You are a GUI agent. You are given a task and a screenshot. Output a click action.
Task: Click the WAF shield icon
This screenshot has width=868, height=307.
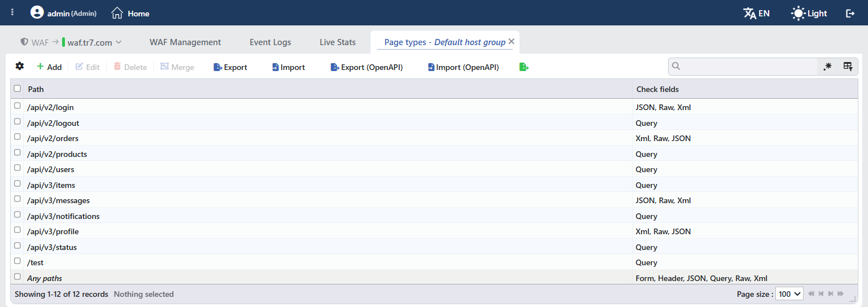click(x=24, y=42)
